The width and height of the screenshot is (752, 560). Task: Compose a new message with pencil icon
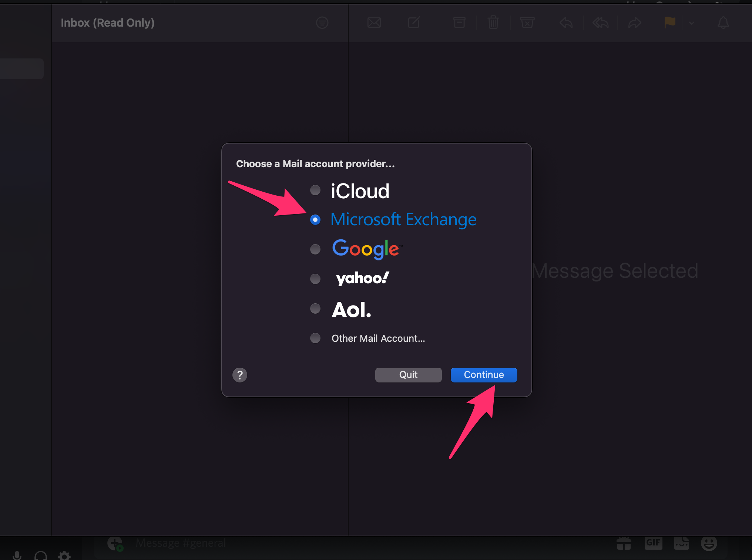(414, 23)
